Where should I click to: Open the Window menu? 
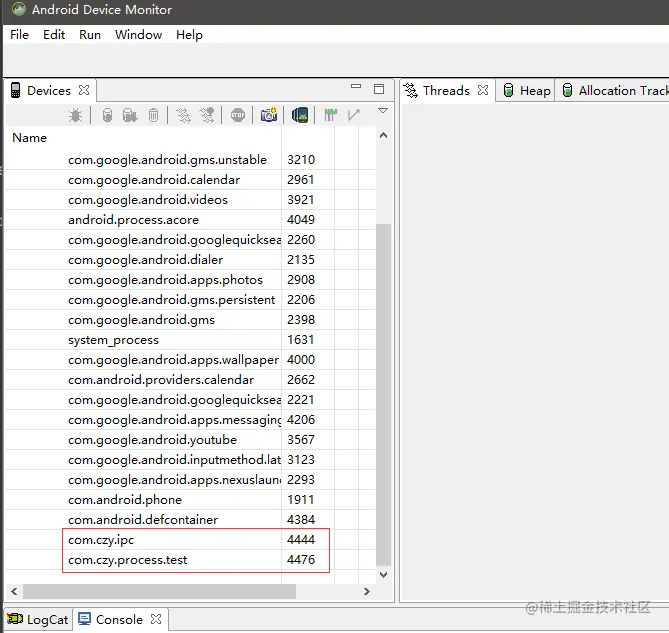(x=138, y=35)
